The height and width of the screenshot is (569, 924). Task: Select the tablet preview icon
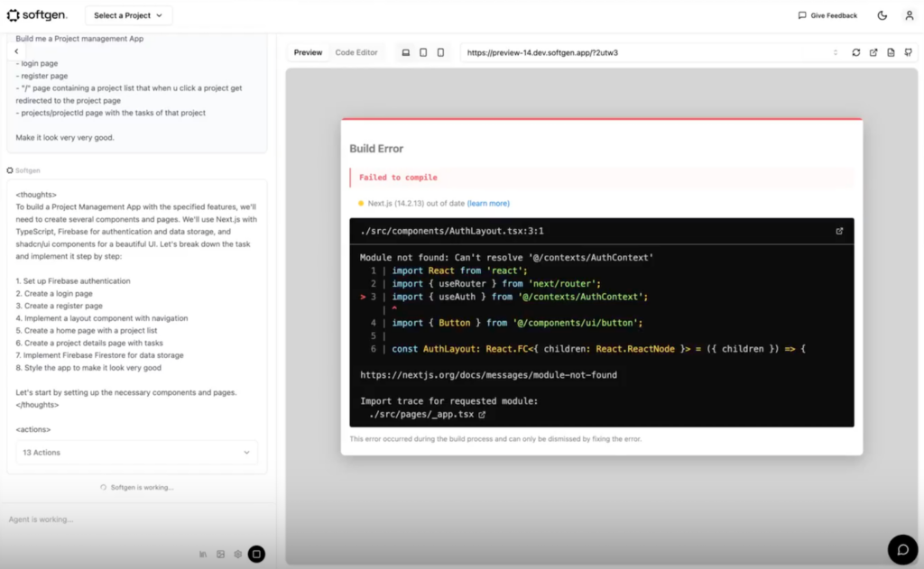pyautogui.click(x=423, y=52)
